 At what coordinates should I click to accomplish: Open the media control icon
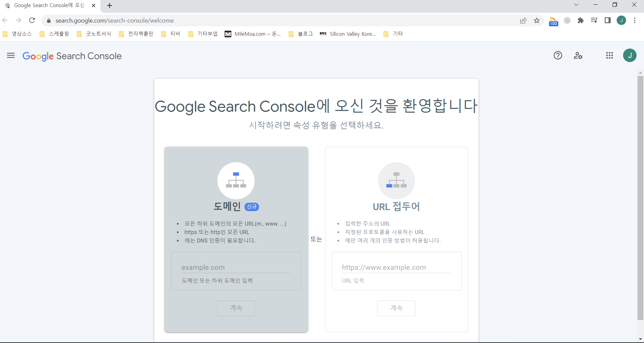(594, 21)
